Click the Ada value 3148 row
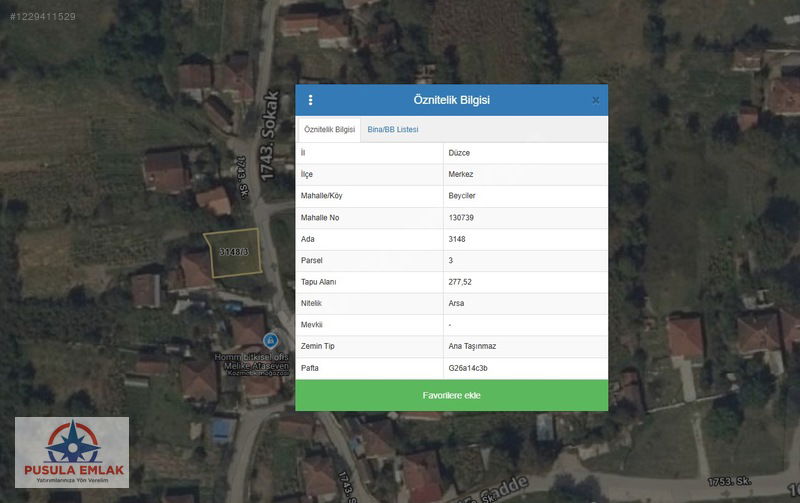This screenshot has width=800, height=503. [452, 239]
